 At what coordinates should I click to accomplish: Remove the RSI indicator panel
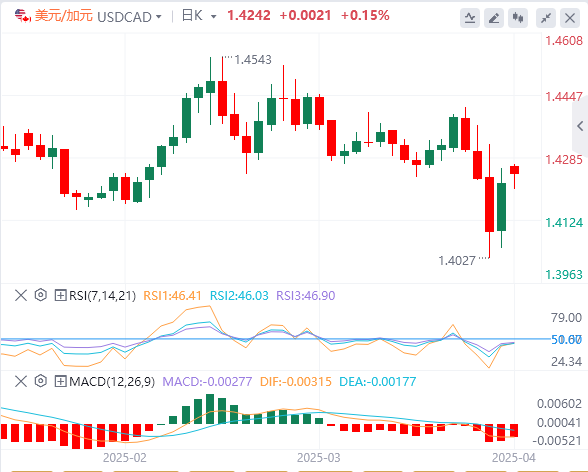coord(21,295)
